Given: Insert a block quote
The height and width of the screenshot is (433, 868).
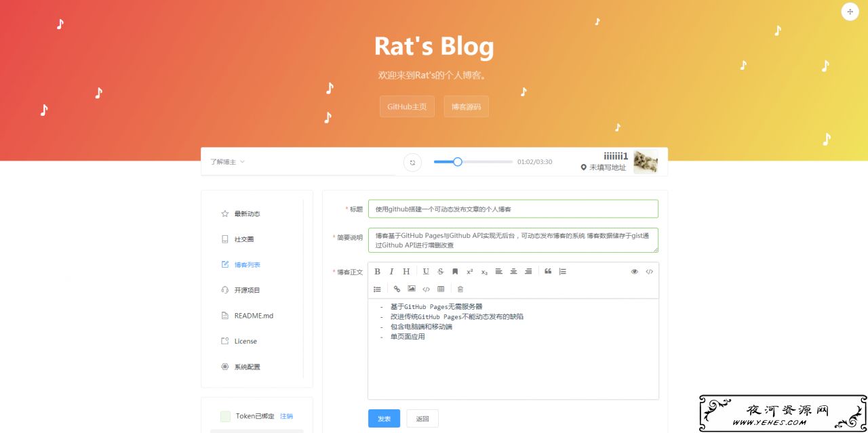Looking at the screenshot, I should point(548,272).
